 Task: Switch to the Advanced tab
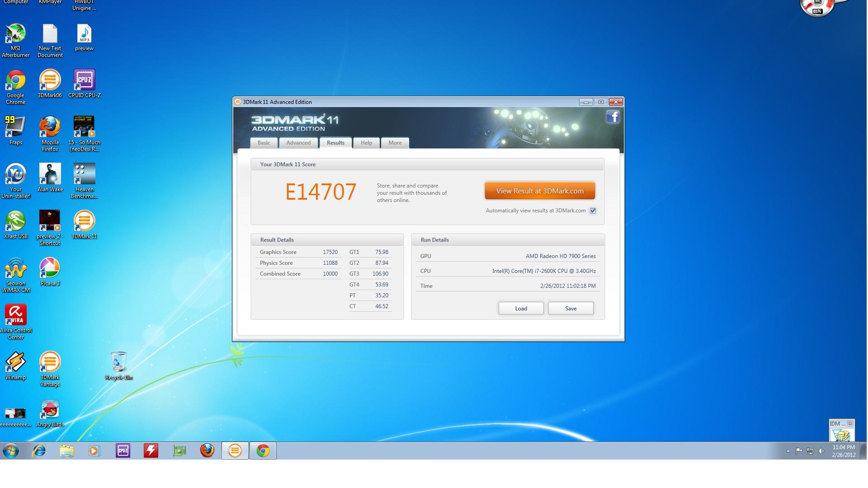coord(298,143)
